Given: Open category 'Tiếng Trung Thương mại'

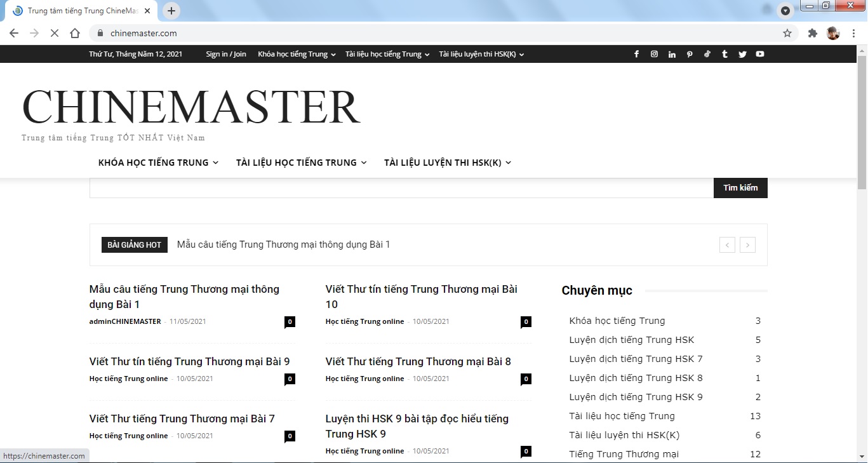Looking at the screenshot, I should (x=624, y=454).
